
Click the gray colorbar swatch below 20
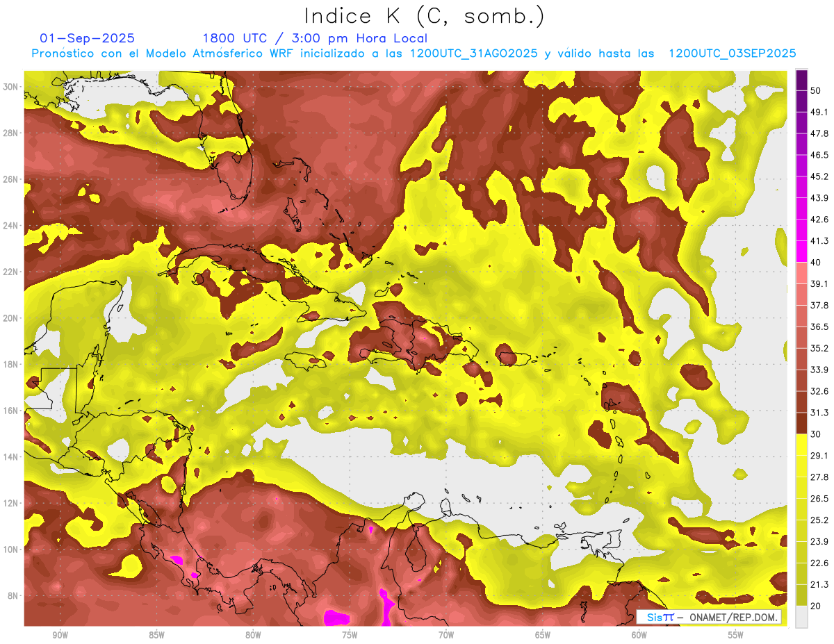[801, 616]
